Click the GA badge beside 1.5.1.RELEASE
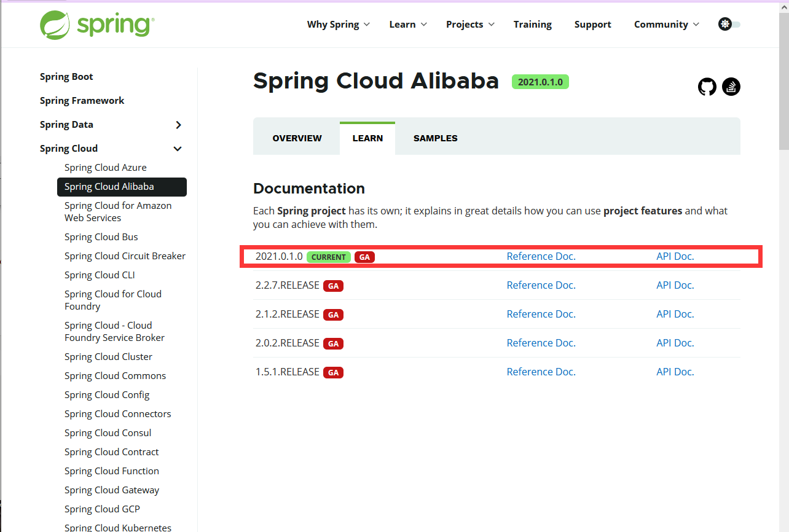789x532 pixels. pyautogui.click(x=334, y=372)
